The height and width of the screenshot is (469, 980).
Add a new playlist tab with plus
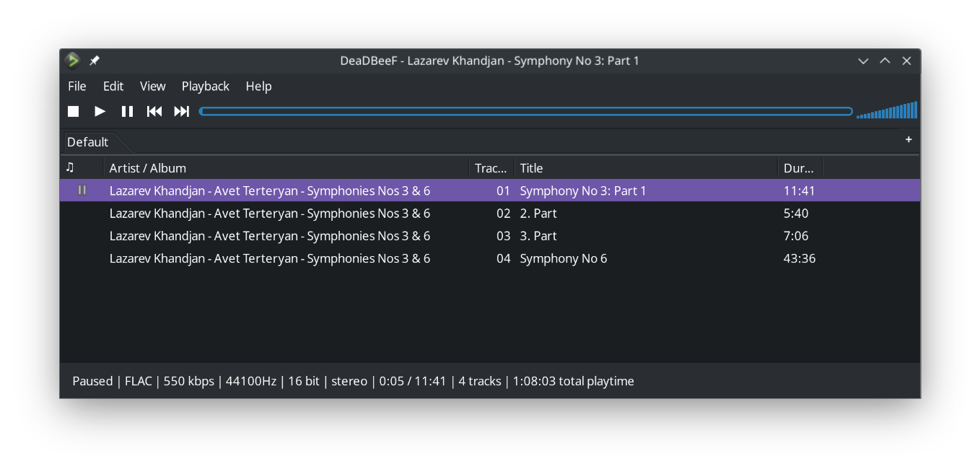(x=909, y=140)
